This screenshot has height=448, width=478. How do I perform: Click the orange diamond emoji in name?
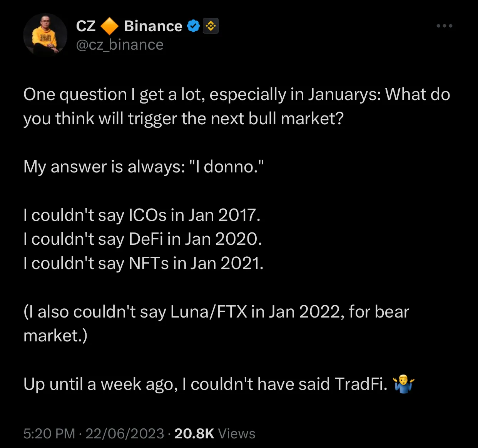tap(110, 26)
